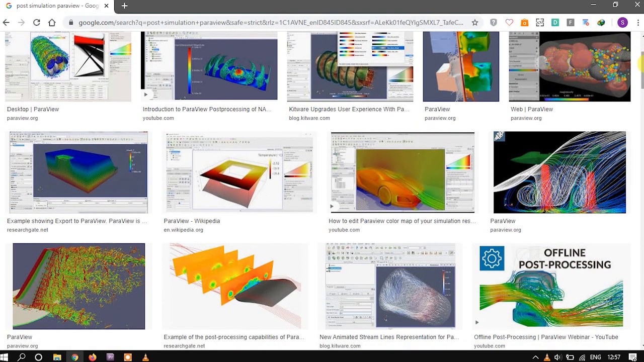Click the blog.kitware.com source under Kitware Upgrades
644x362 pixels.
(309, 118)
